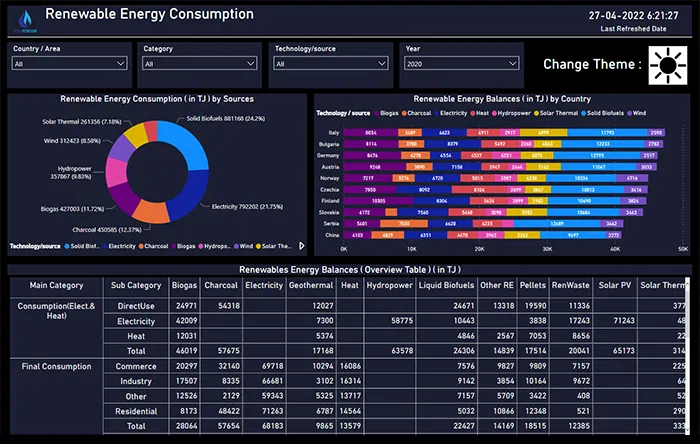Viewport: 700px width, 444px height.
Task: Open the Country / Area dropdown
Action: click(69, 64)
